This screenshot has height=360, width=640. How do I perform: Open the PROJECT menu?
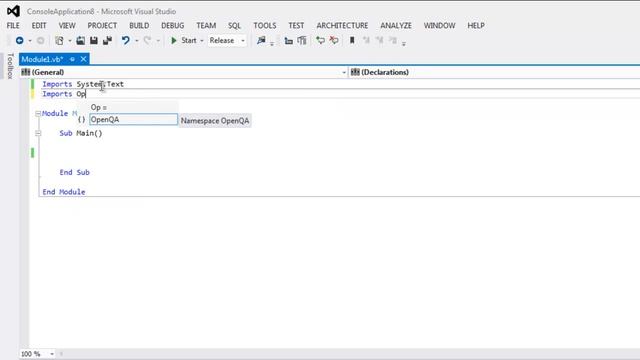coord(102,25)
